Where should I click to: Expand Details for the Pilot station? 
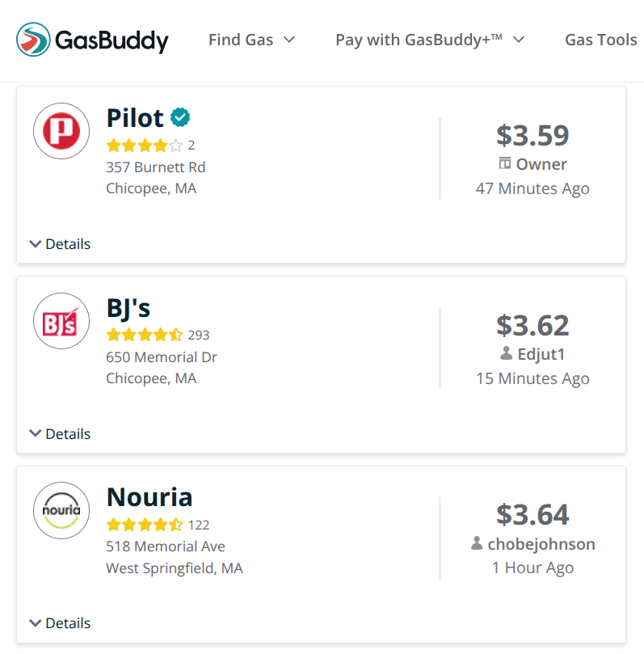click(x=60, y=244)
